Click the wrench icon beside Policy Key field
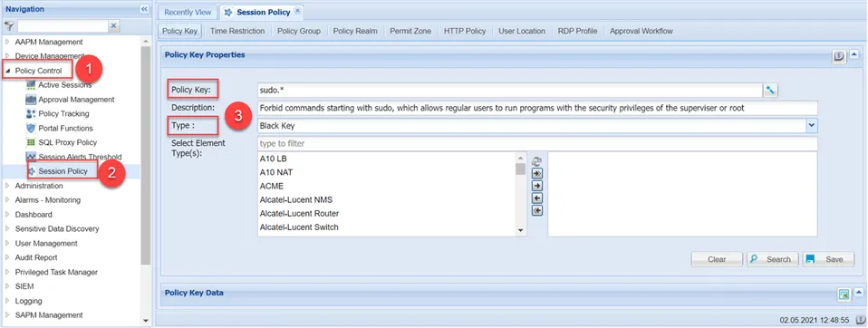 [770, 91]
